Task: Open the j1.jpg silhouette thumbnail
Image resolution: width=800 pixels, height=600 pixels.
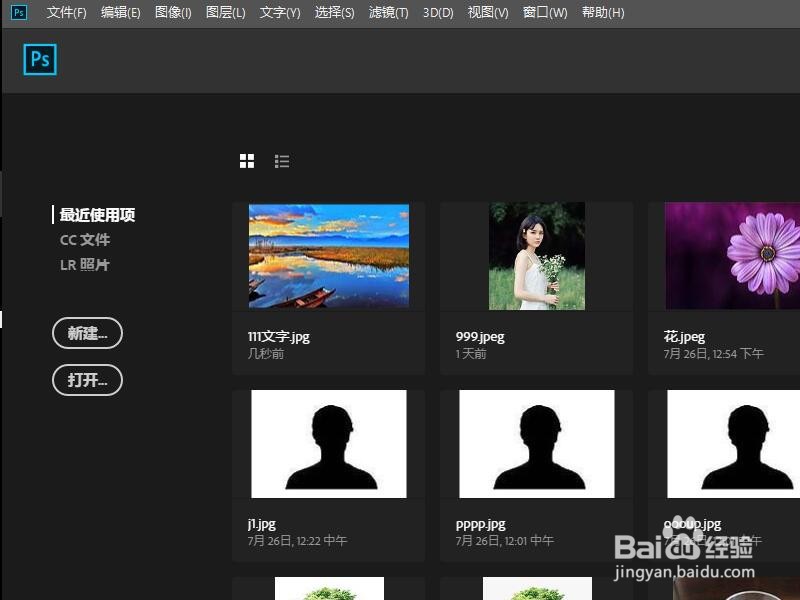Action: [x=329, y=444]
